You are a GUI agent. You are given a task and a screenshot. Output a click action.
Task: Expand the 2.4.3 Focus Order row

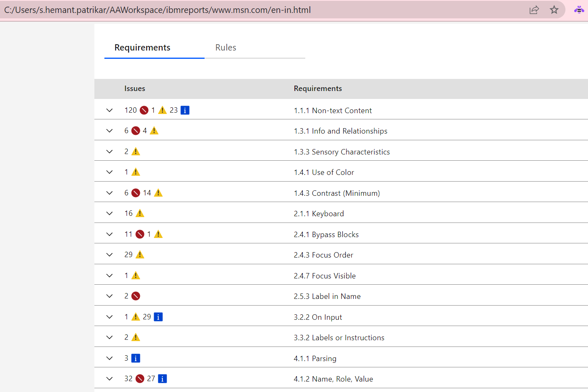click(x=109, y=254)
